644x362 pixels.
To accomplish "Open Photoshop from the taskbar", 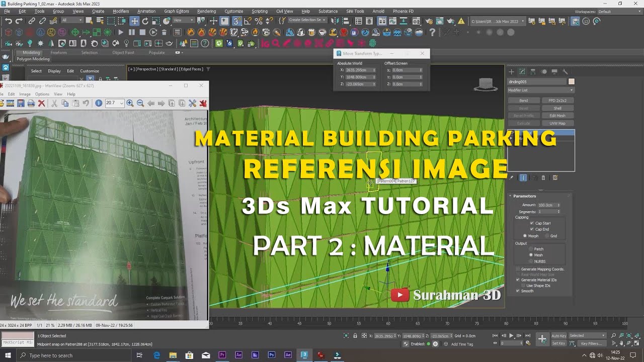I will (271, 355).
